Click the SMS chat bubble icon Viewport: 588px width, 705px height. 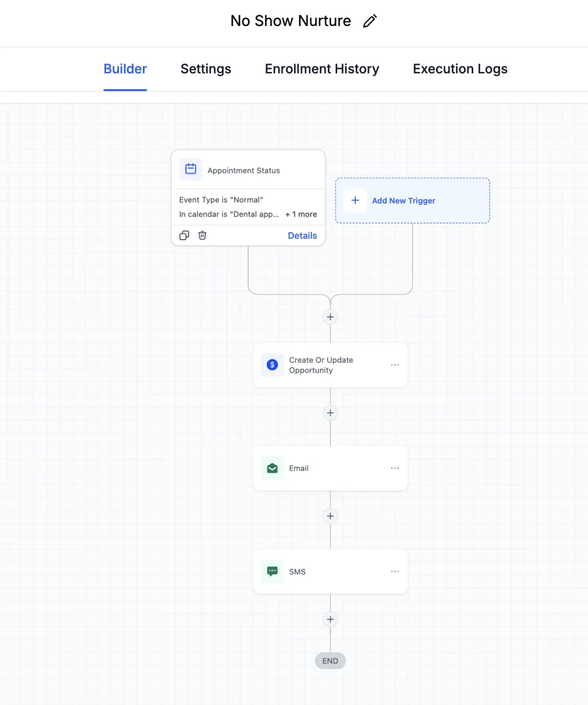tap(272, 571)
